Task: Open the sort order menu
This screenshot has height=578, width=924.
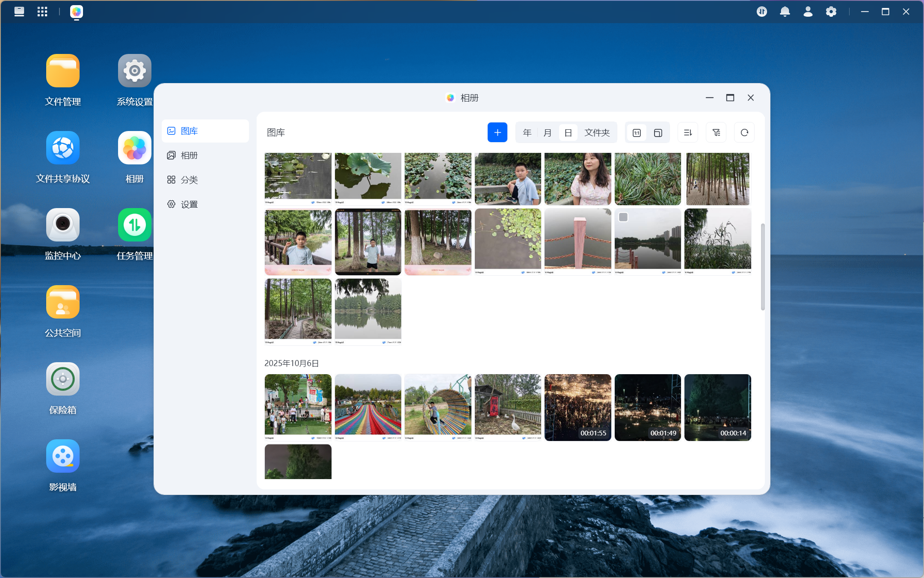Action: 688,133
